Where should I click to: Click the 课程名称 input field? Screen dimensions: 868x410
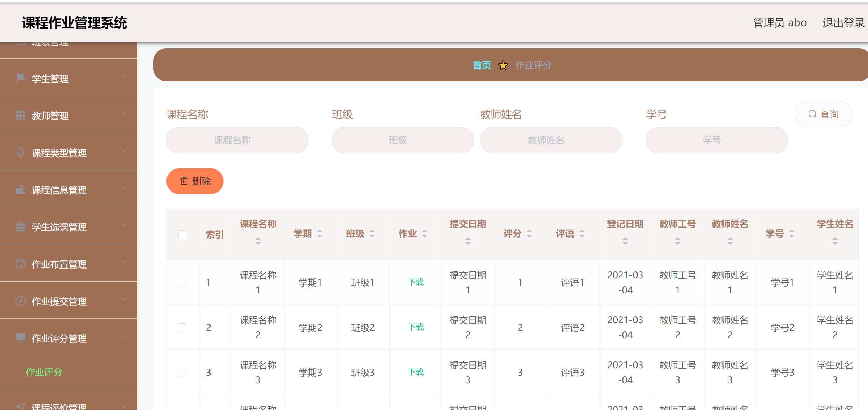coord(237,140)
